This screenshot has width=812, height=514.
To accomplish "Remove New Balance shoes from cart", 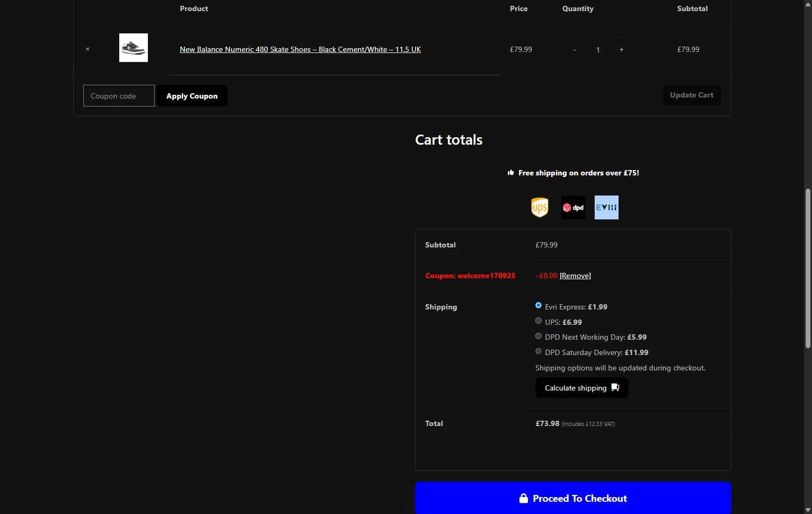I will tap(87, 49).
